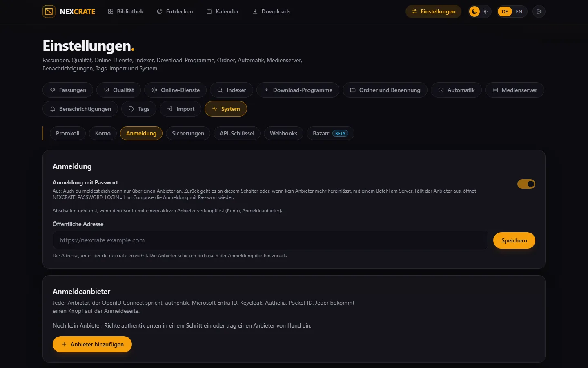The height and width of the screenshot is (368, 588).
Task: Switch to the Webhooks sub-tab
Action: tap(283, 133)
